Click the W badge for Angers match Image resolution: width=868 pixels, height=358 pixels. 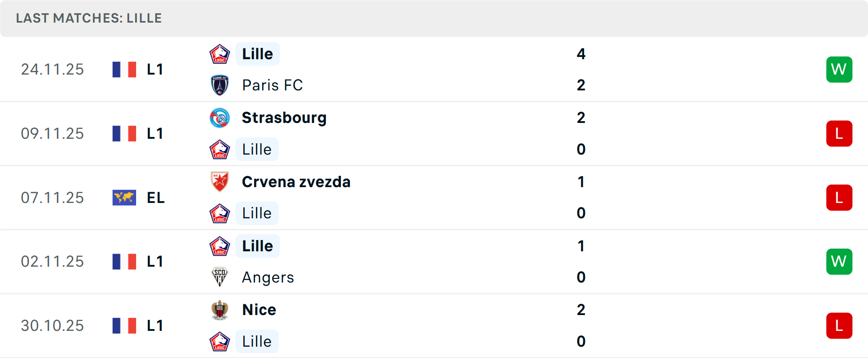coord(839,262)
